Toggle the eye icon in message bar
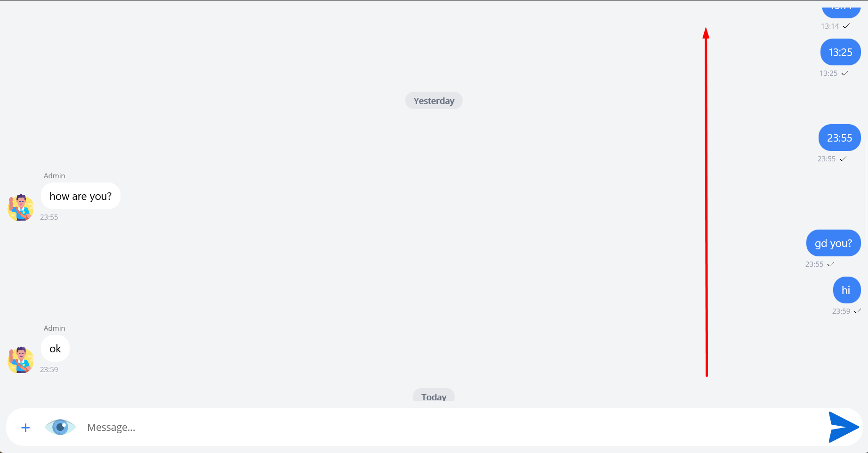 coord(60,427)
